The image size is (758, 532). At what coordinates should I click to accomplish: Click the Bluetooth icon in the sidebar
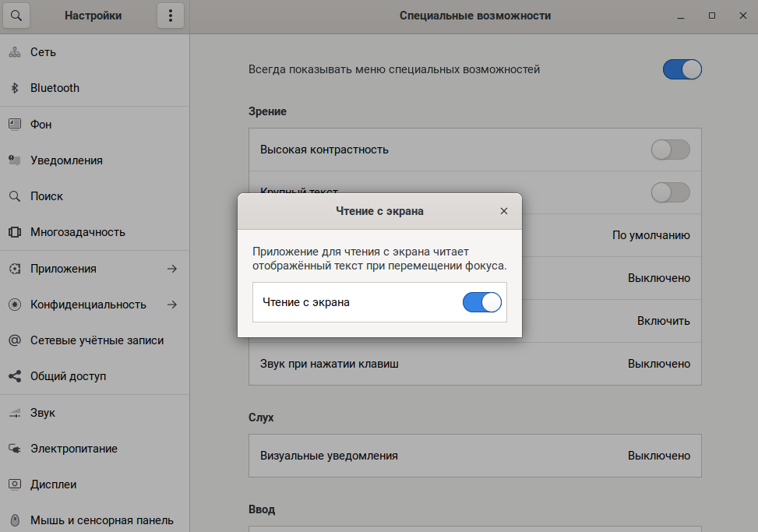tap(14, 88)
